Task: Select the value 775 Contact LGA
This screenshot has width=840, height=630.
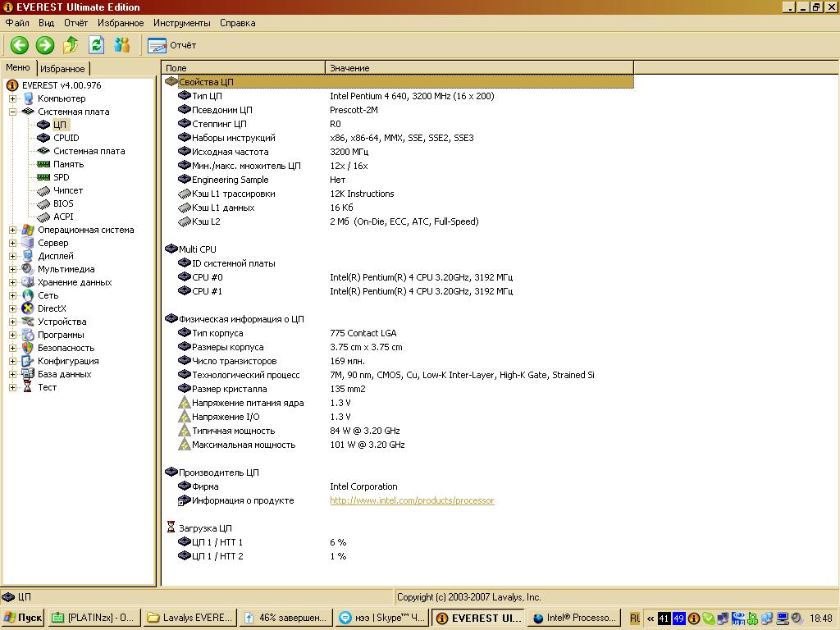Action: pyautogui.click(x=363, y=333)
